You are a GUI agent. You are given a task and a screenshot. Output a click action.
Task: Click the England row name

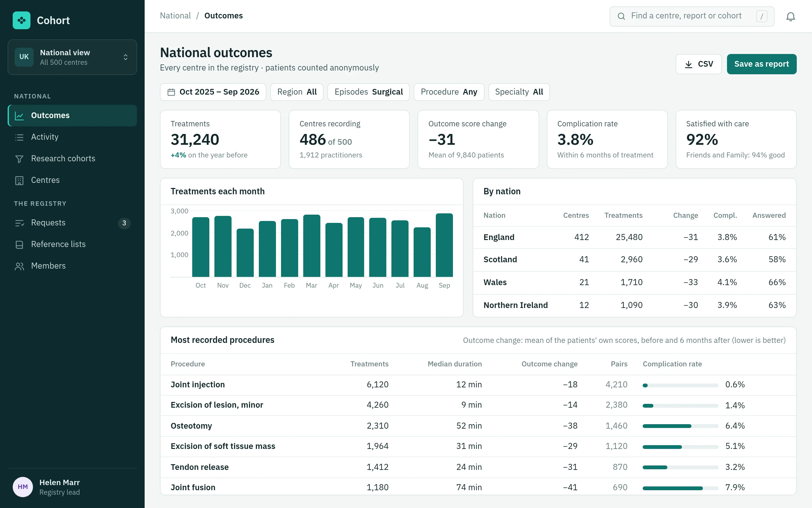tap(499, 237)
